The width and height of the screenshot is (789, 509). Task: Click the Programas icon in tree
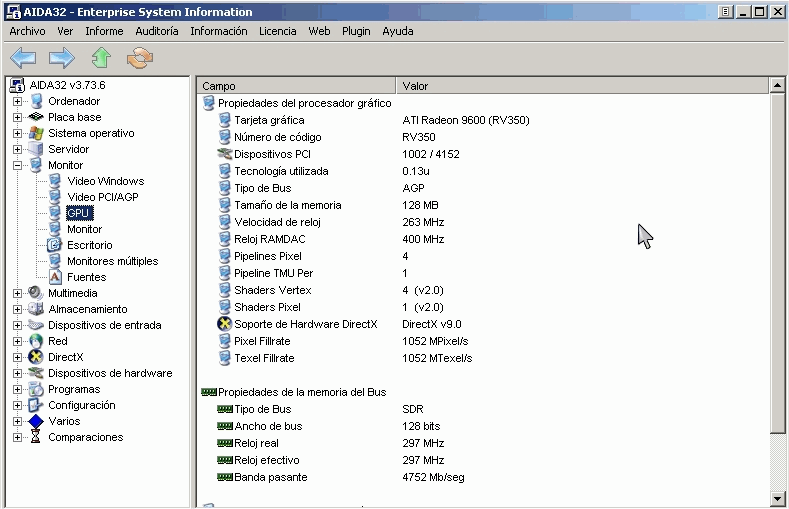click(x=36, y=389)
